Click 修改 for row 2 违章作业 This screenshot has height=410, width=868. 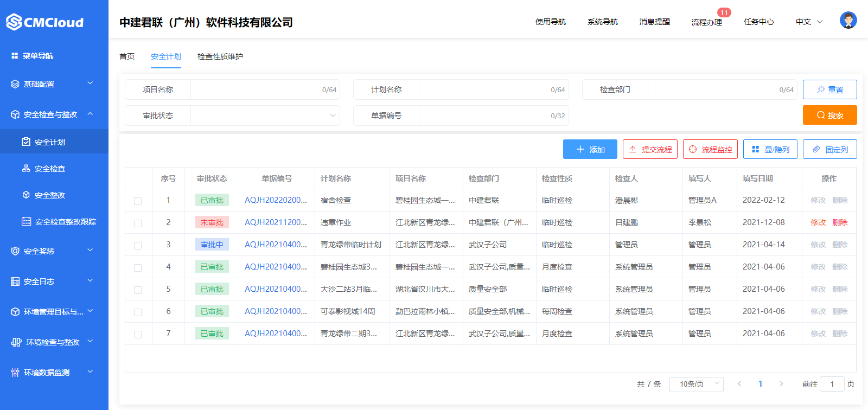(818, 222)
